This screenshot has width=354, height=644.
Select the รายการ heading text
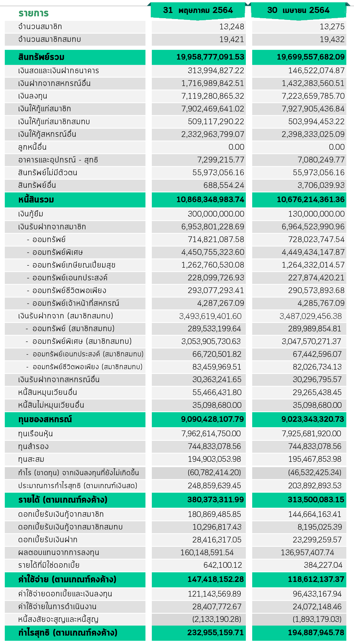pos(33,13)
